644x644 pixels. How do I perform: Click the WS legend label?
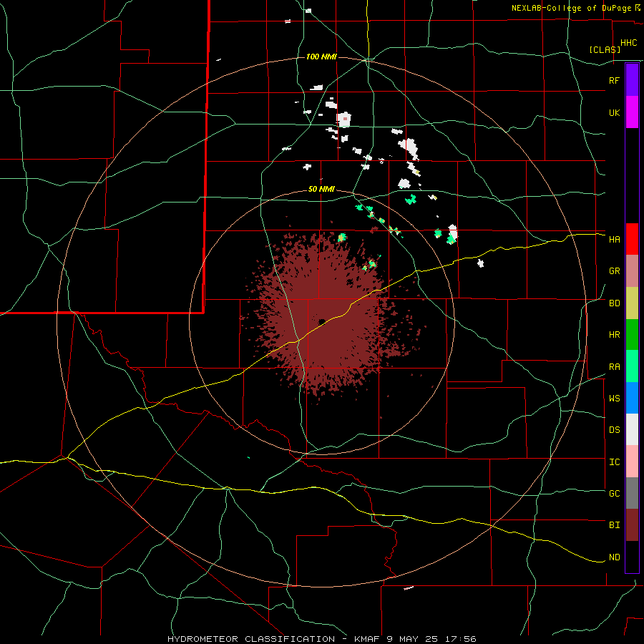614,398
